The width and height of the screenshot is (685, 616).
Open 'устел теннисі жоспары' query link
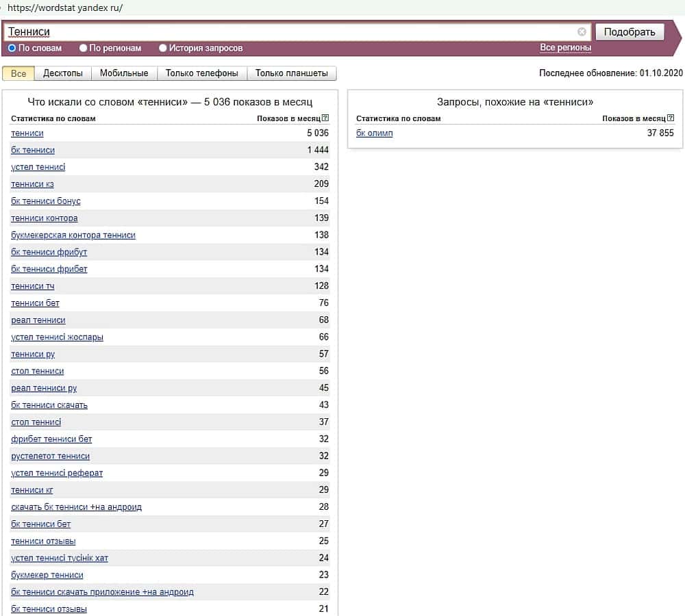click(x=57, y=337)
